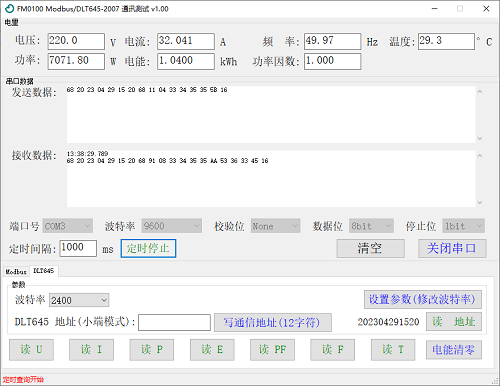This screenshot has width=500, height=386.
Task: Open the 校验位 None dropdown
Action: 275,226
